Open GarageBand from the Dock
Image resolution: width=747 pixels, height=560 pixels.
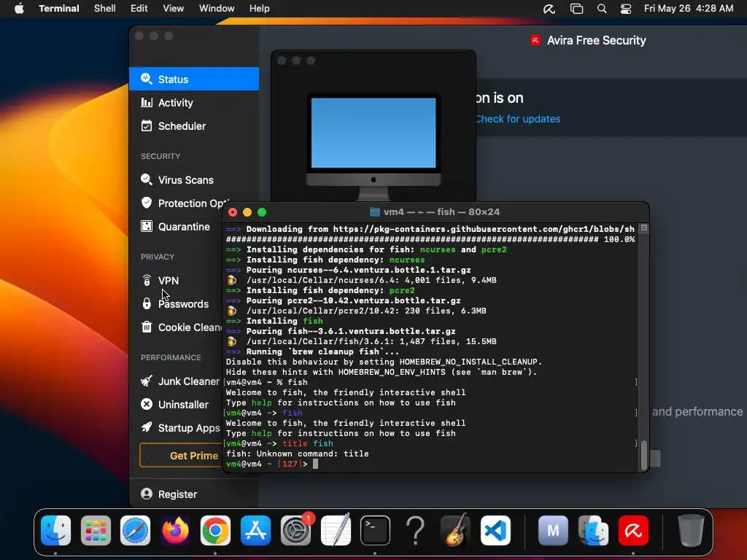pyautogui.click(x=455, y=530)
